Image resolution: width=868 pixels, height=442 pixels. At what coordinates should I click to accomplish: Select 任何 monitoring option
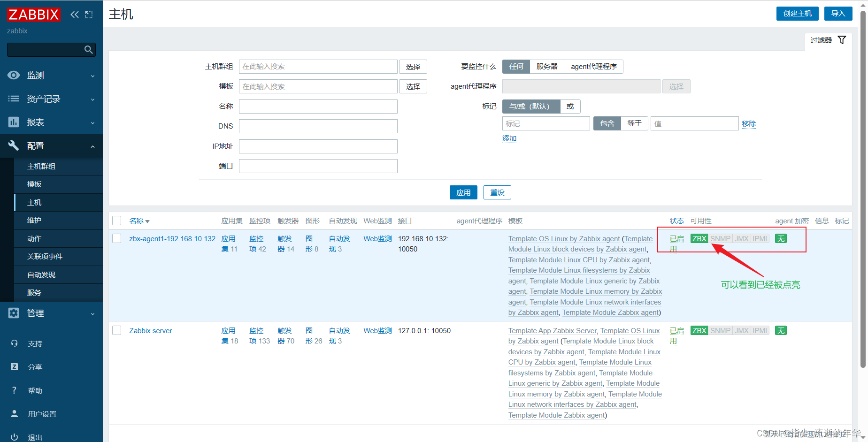coord(516,67)
